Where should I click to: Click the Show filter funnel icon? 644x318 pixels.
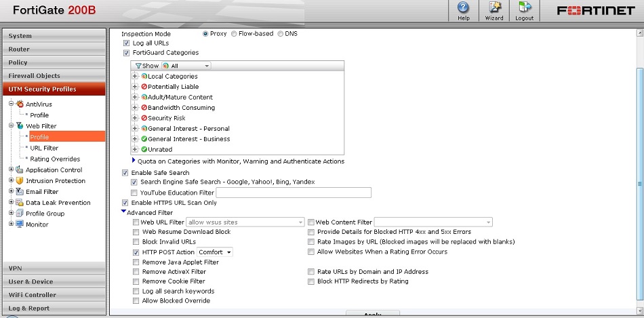(x=138, y=66)
